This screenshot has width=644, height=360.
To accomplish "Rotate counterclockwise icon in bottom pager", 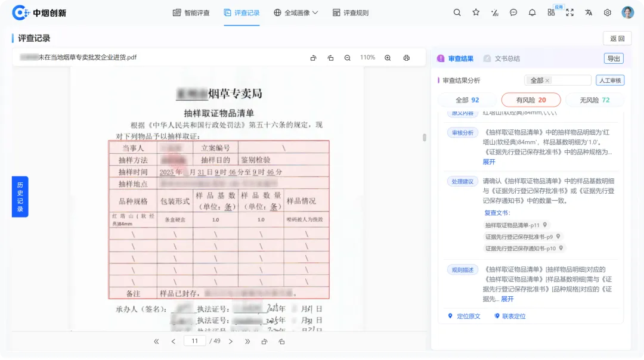I will point(265,342).
